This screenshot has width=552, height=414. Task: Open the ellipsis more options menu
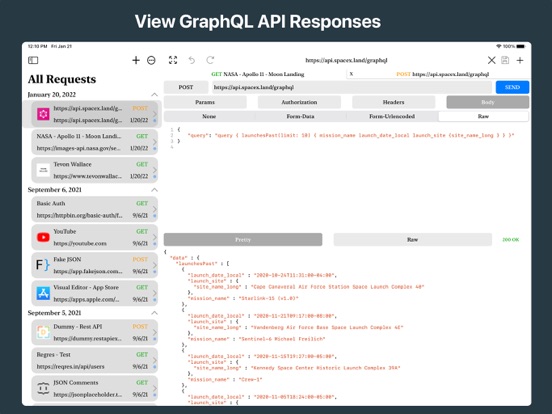151,61
